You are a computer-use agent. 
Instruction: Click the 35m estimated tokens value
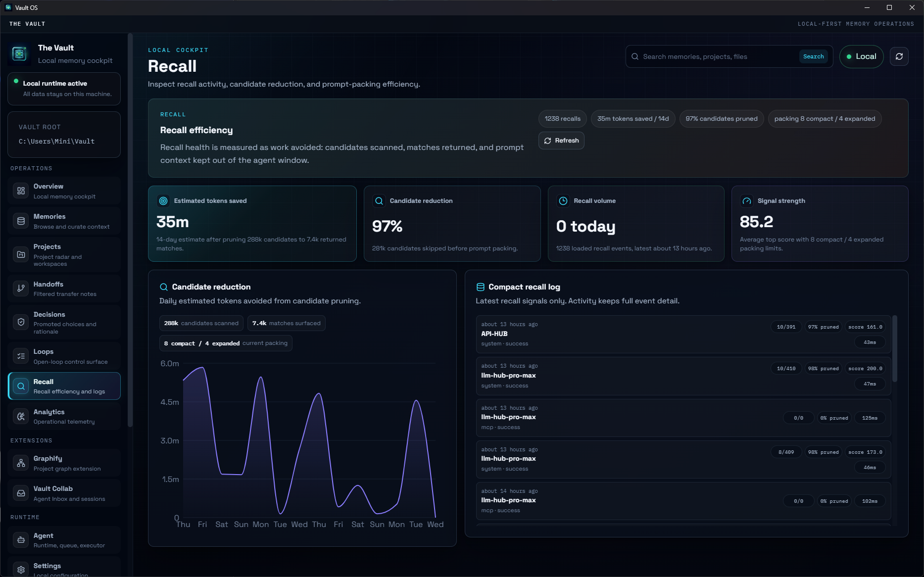(x=173, y=222)
